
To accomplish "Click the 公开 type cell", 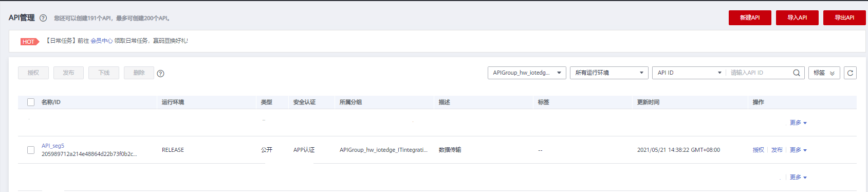I will [x=266, y=150].
